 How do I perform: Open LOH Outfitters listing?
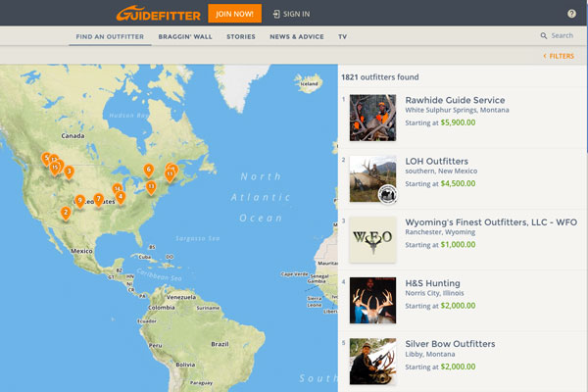coord(436,162)
